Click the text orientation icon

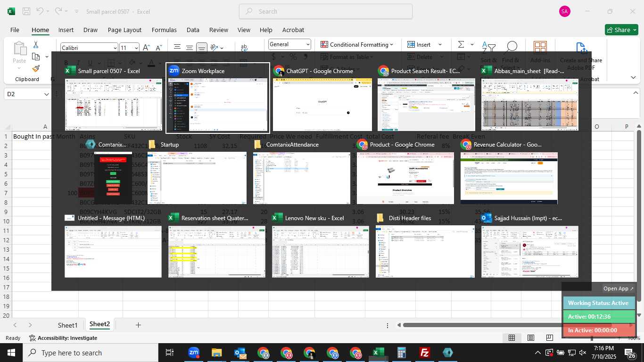point(215,48)
